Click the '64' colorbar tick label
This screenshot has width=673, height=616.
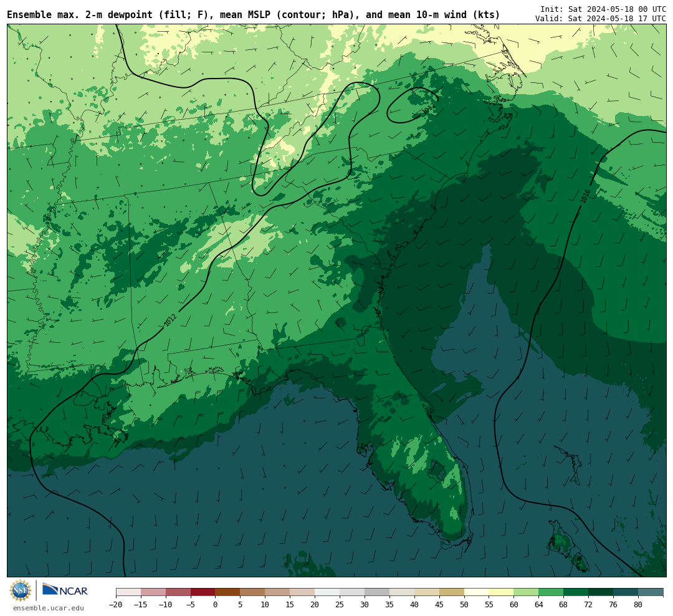539,604
